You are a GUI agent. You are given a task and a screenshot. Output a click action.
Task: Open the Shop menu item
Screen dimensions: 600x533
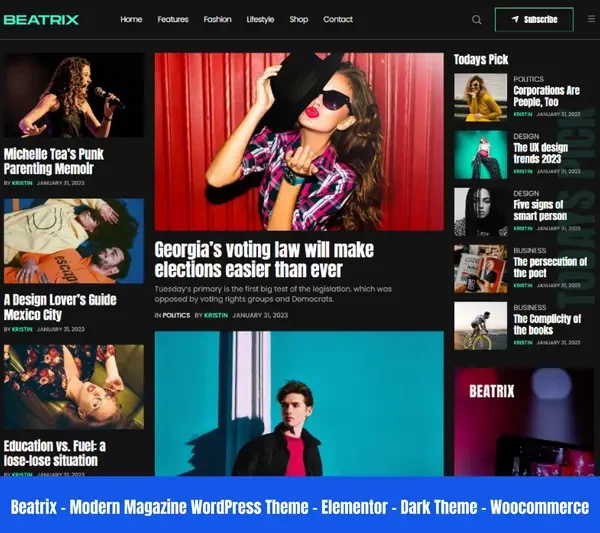pos(299,19)
